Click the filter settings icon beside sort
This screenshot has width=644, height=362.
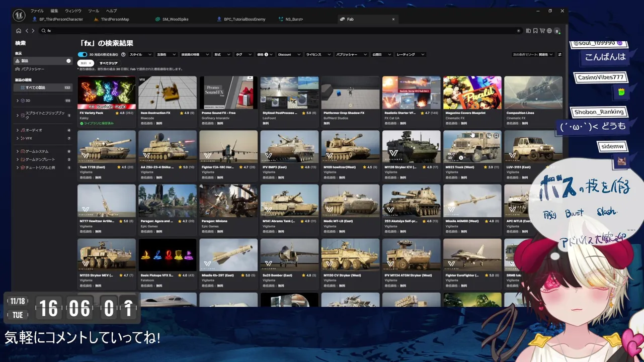(560, 54)
